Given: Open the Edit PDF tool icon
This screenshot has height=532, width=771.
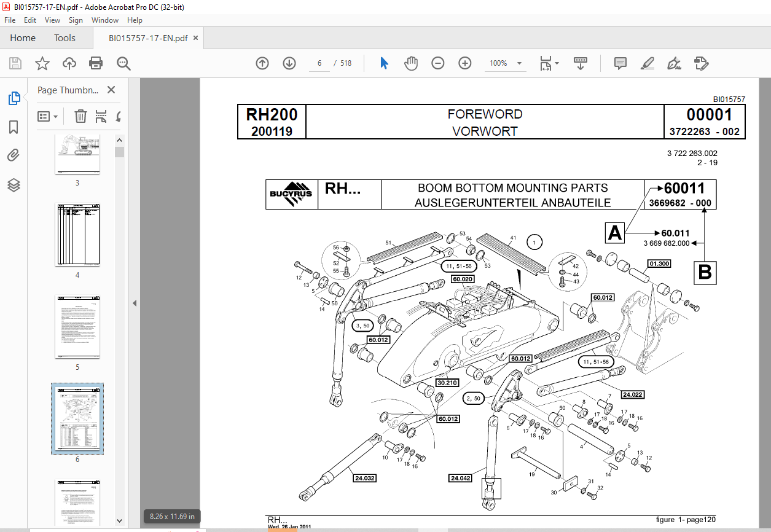Looking at the screenshot, I should [x=702, y=63].
